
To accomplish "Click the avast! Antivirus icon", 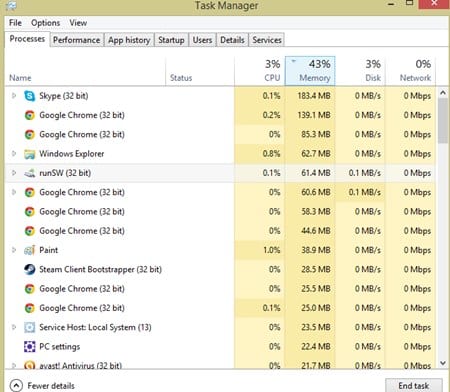I will pyautogui.click(x=30, y=365).
